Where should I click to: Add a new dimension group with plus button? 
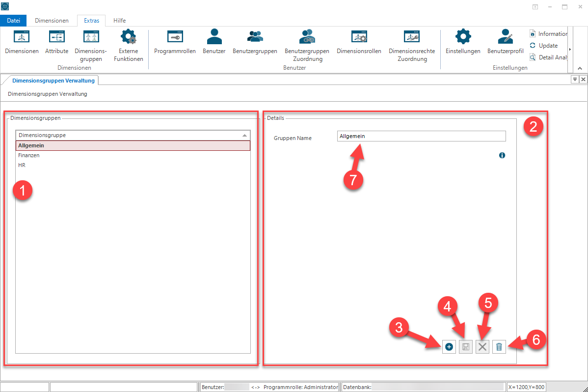(x=449, y=347)
